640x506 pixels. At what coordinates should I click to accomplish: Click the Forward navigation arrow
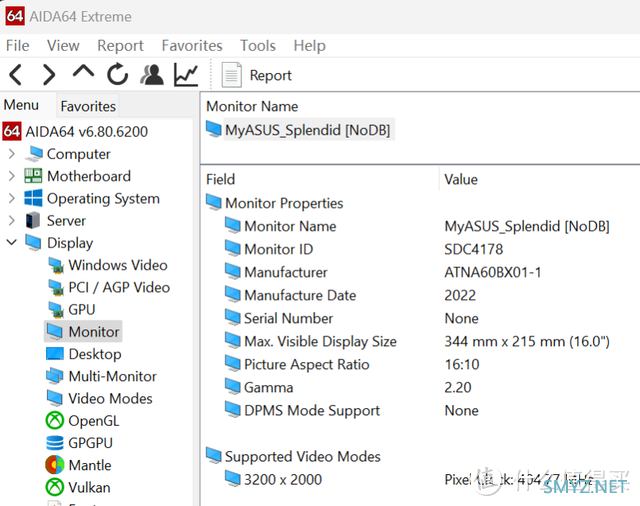pyautogui.click(x=49, y=75)
